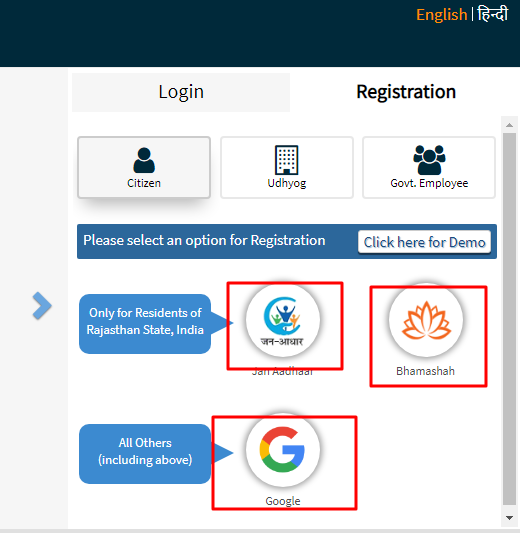Open the Registration tab
This screenshot has width=520, height=533.
pos(406,92)
